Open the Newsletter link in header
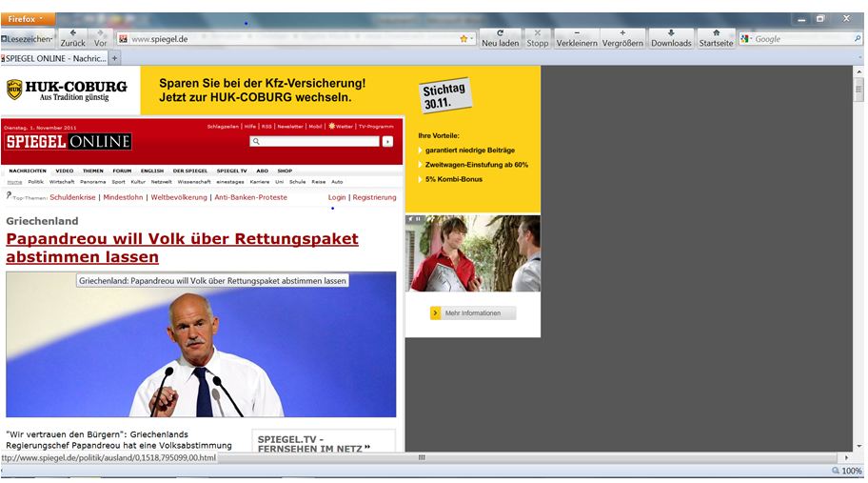The width and height of the screenshot is (868, 483). click(x=290, y=127)
